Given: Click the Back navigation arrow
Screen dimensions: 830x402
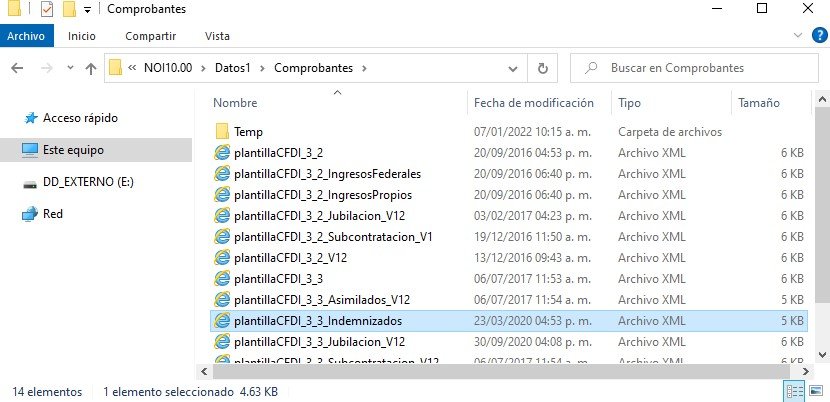Looking at the screenshot, I should 17,68.
